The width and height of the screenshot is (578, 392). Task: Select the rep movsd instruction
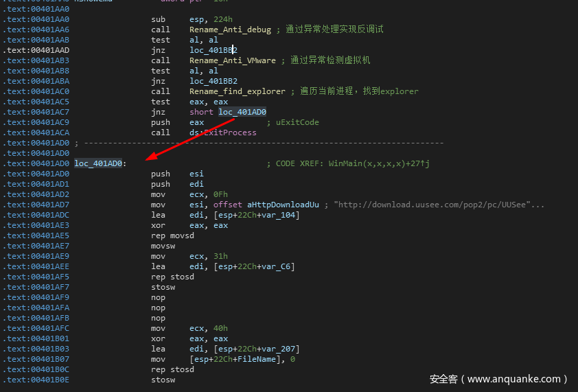pos(172,235)
